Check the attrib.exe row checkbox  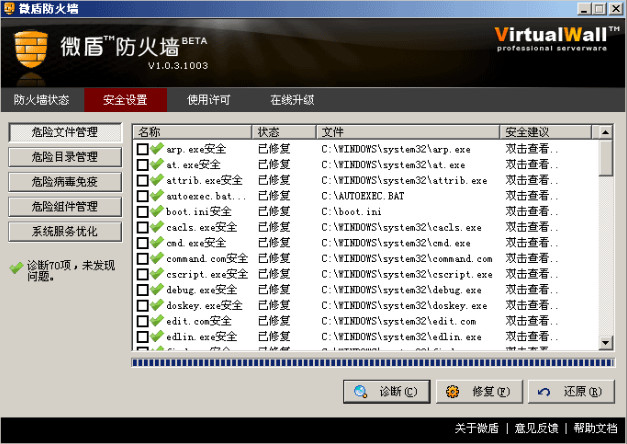tap(143, 181)
